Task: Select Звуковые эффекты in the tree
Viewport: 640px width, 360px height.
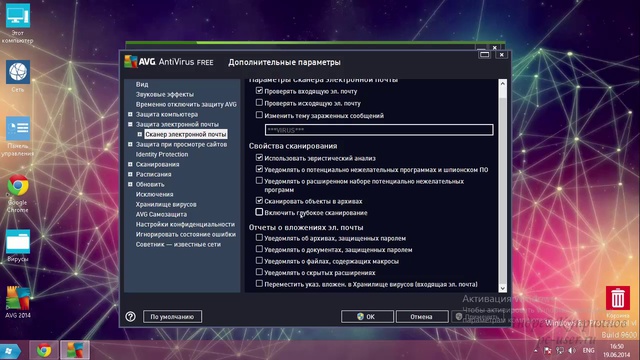Action: (x=165, y=94)
